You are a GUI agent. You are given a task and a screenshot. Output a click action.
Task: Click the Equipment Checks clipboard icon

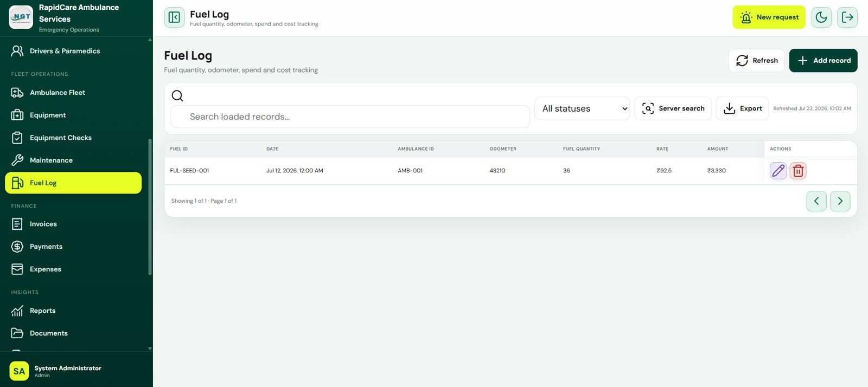[17, 138]
